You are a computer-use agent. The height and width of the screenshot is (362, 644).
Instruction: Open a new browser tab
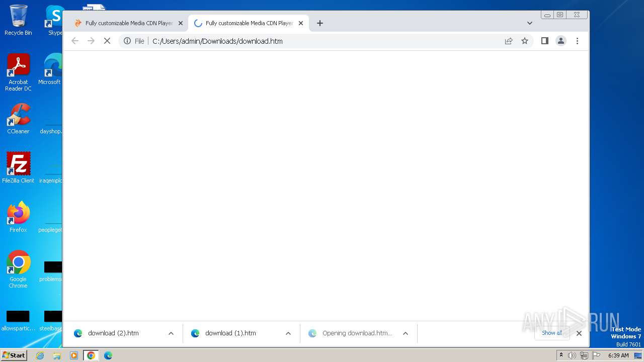[x=320, y=23]
